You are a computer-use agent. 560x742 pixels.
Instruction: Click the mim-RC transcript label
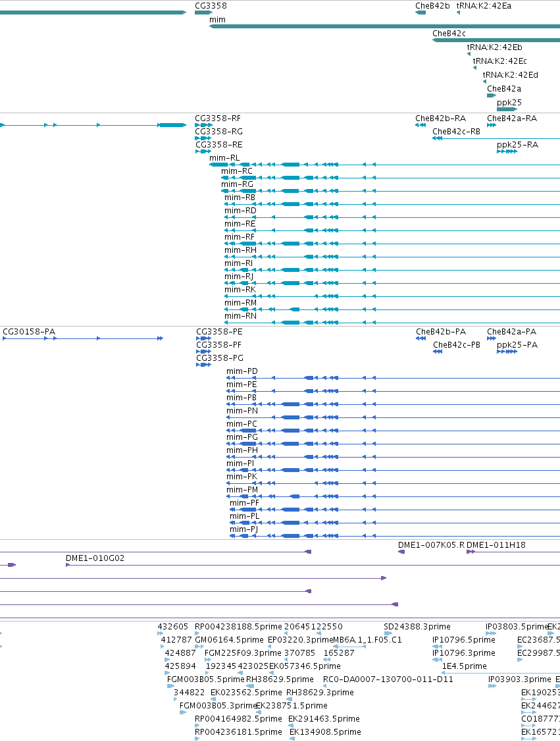coord(236,171)
